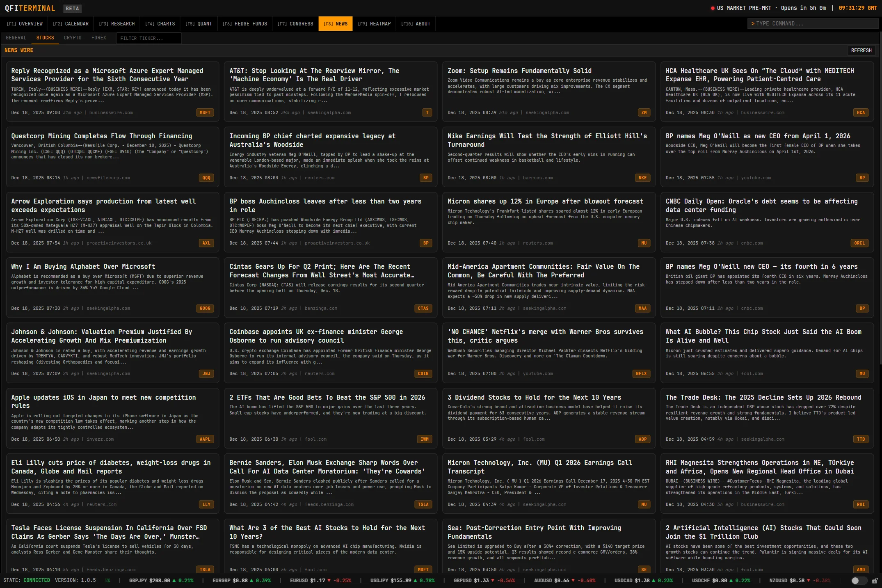Open the F4 Charts tab

160,24
